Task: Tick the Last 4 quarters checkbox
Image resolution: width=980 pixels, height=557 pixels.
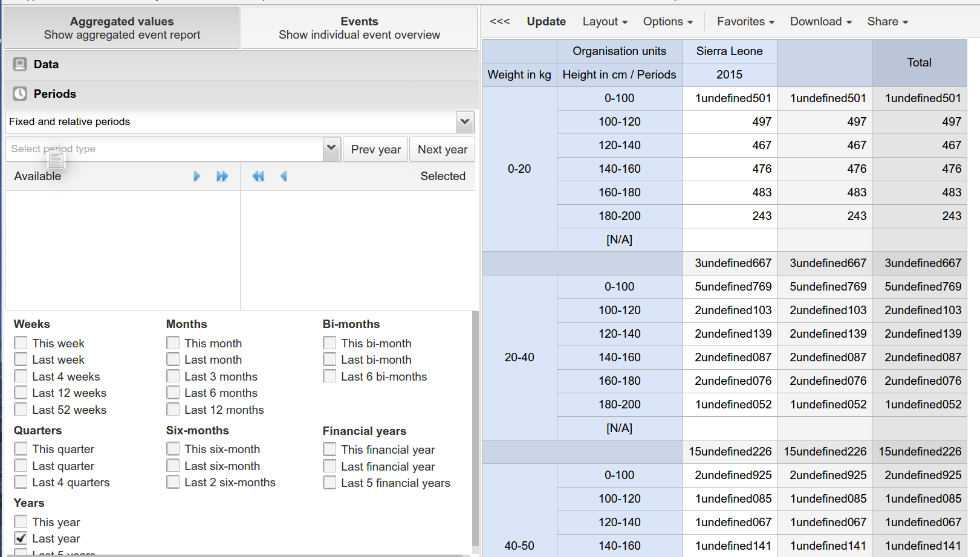Action: [21, 482]
